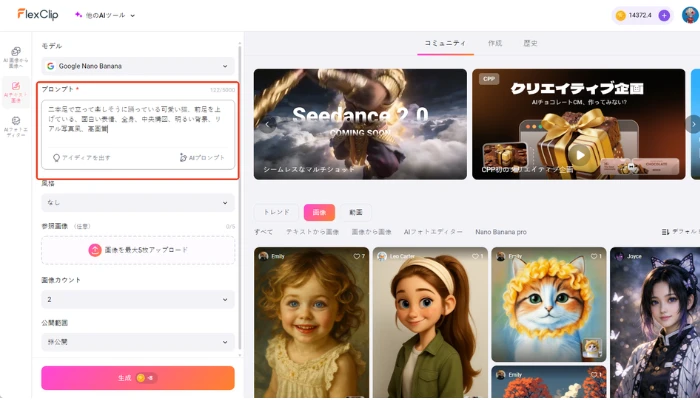Open Emily's curly-haired child portrait
Viewport: 700px width, 400px height.
pyautogui.click(x=312, y=322)
